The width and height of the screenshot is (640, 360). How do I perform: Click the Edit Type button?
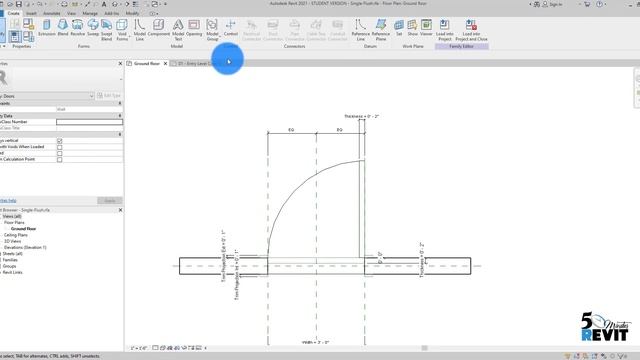[x=109, y=96]
